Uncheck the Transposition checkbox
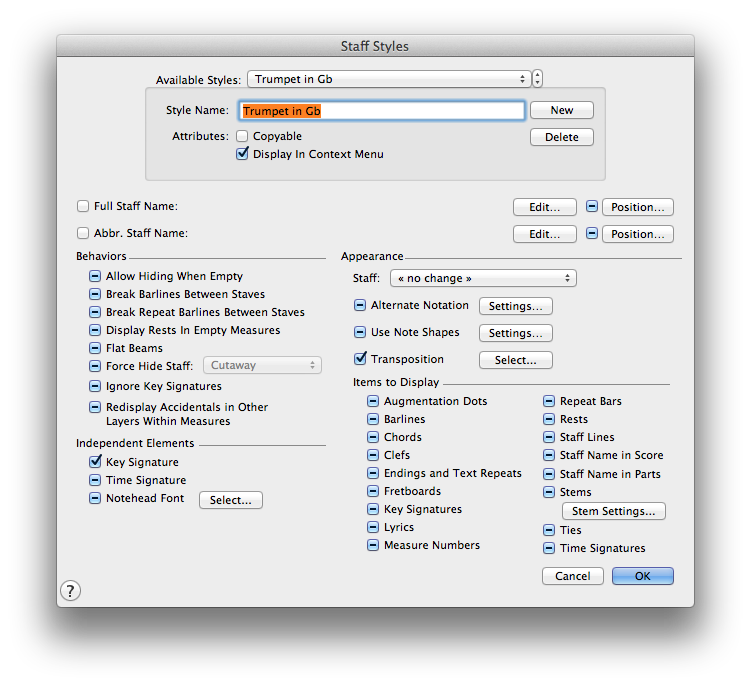The image size is (751, 686). coord(360,359)
